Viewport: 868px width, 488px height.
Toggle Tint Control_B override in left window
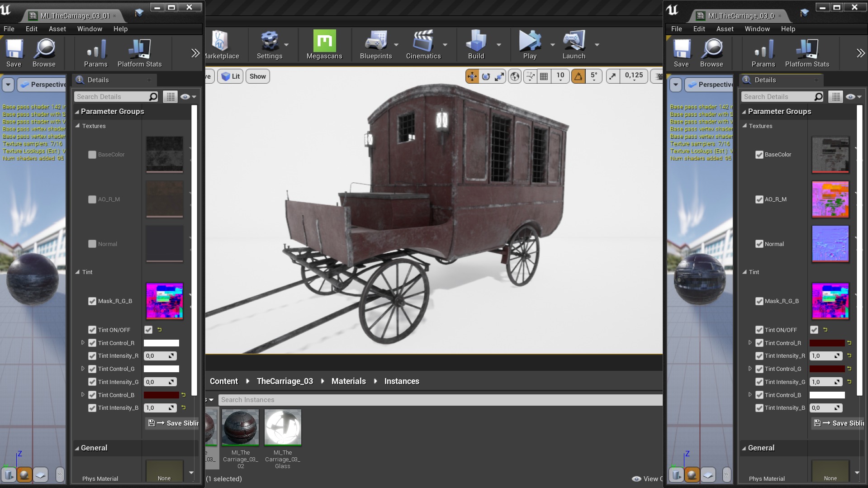[x=92, y=395]
